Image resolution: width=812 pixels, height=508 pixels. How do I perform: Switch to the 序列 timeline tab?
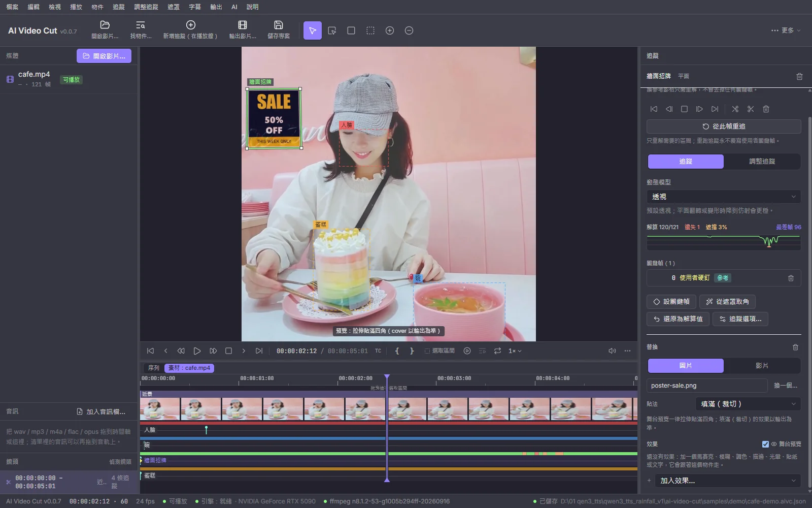click(154, 368)
